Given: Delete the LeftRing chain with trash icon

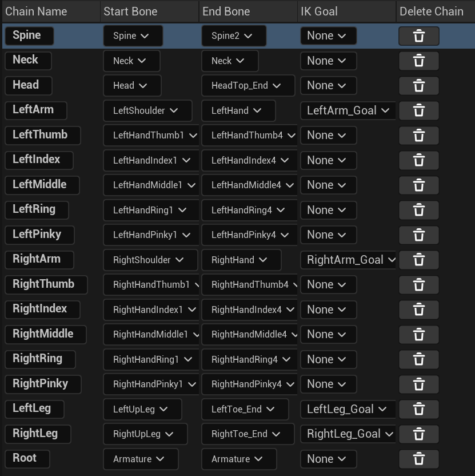Looking at the screenshot, I should tap(418, 210).
